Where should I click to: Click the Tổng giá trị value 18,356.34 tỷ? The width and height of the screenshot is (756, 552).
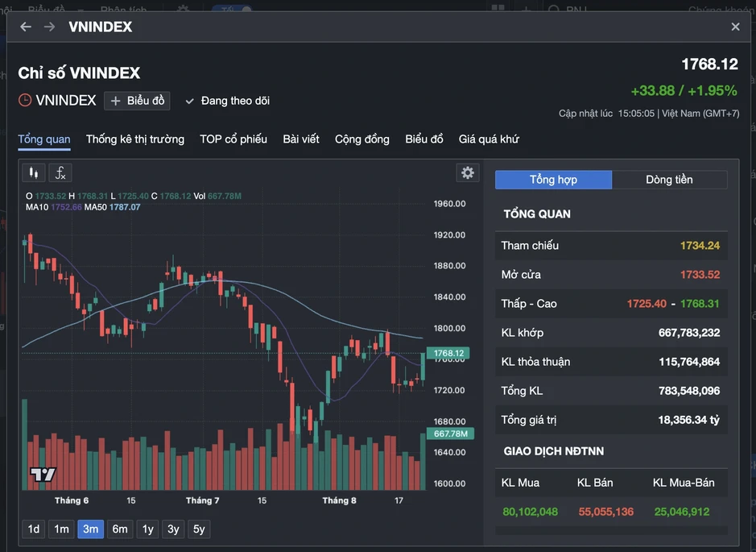(x=688, y=420)
